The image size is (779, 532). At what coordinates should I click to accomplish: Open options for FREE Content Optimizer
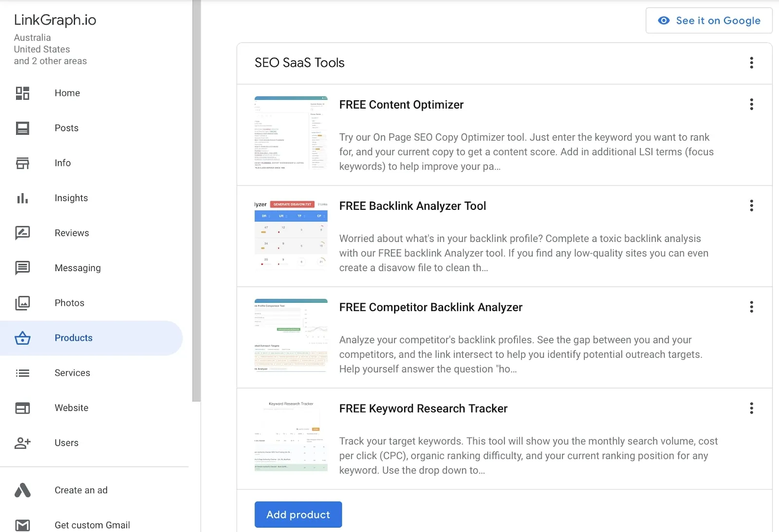(x=752, y=105)
